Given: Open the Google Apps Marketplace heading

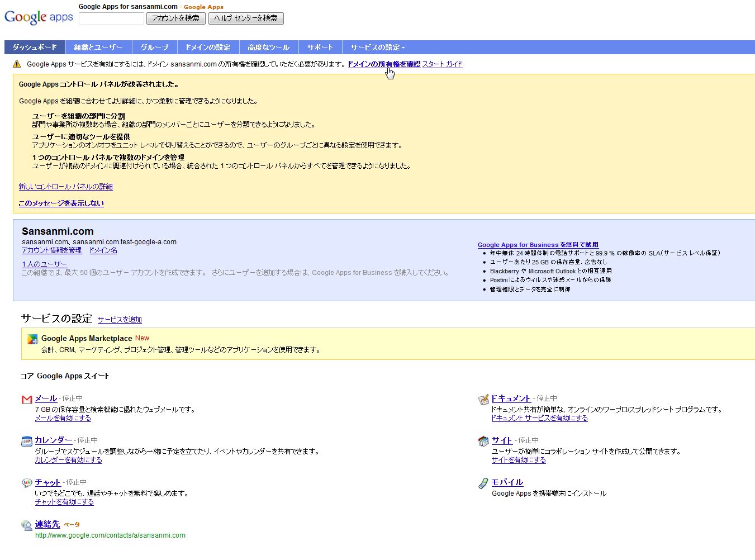Looking at the screenshot, I should 87,338.
